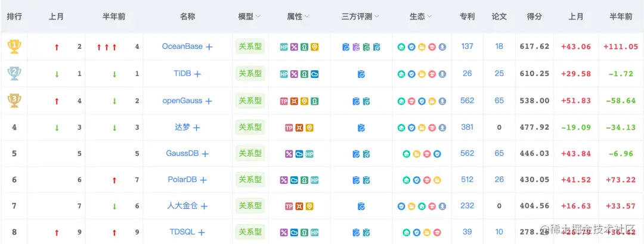Click the score value 617.62
Viewport: 644px width, 244px height.
tap(535, 46)
